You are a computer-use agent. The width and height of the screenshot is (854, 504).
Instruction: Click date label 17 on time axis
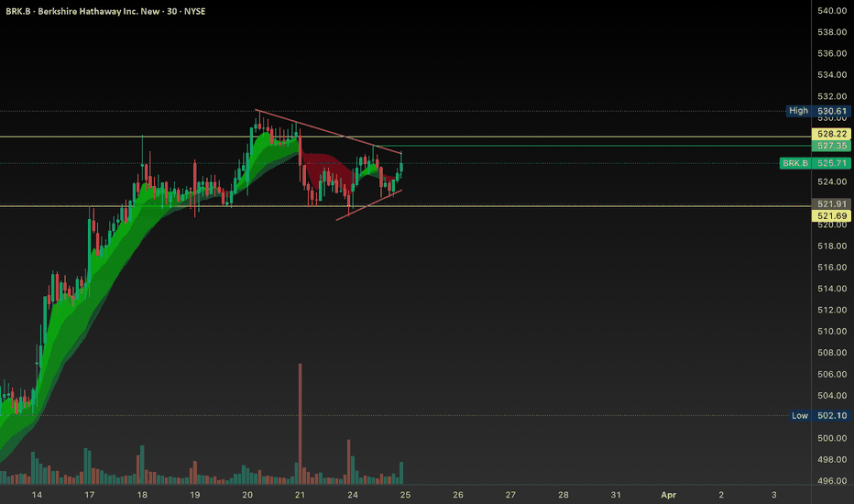[x=89, y=495]
